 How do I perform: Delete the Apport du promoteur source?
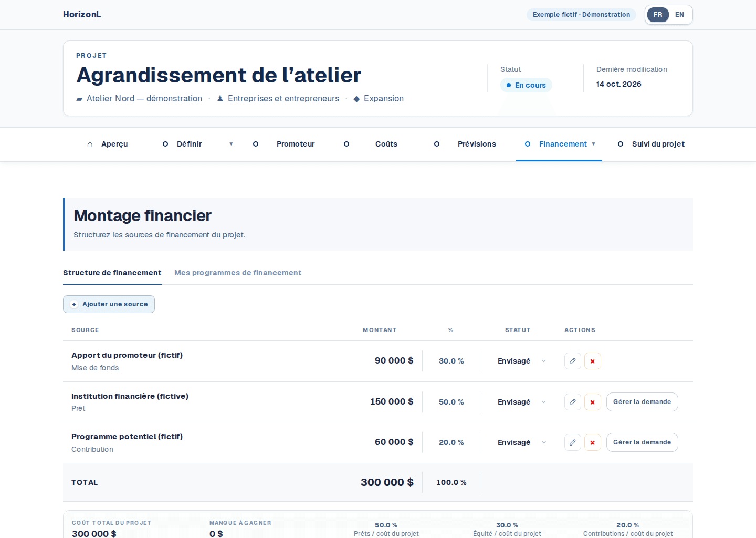click(593, 361)
